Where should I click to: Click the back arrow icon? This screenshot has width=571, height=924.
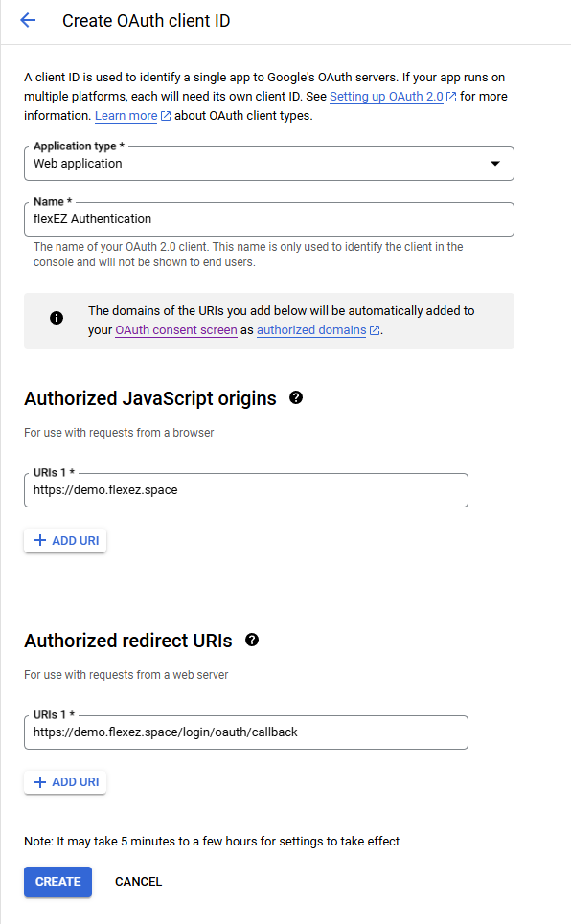pos(28,21)
